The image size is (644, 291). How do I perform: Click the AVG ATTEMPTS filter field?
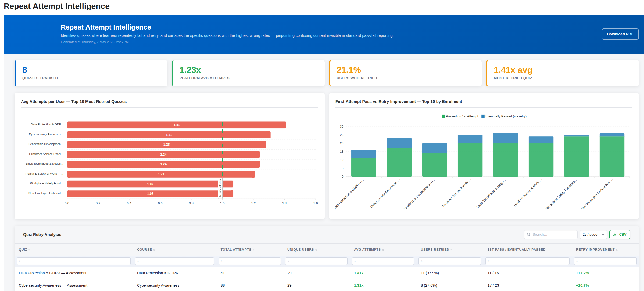[383, 261]
